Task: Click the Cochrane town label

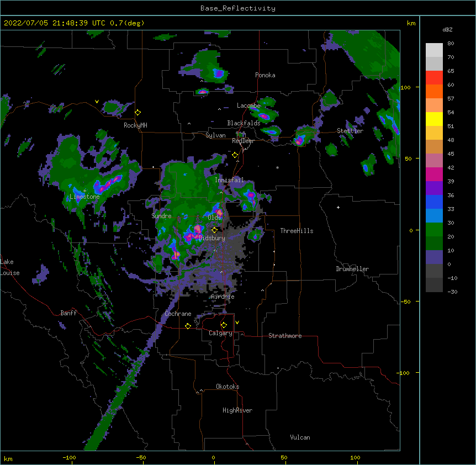Action: pos(178,314)
